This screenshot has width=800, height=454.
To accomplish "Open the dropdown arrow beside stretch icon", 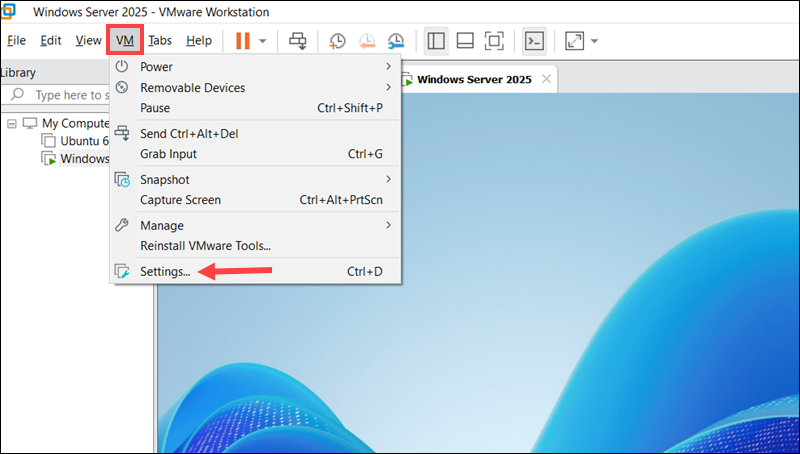I will (x=594, y=41).
